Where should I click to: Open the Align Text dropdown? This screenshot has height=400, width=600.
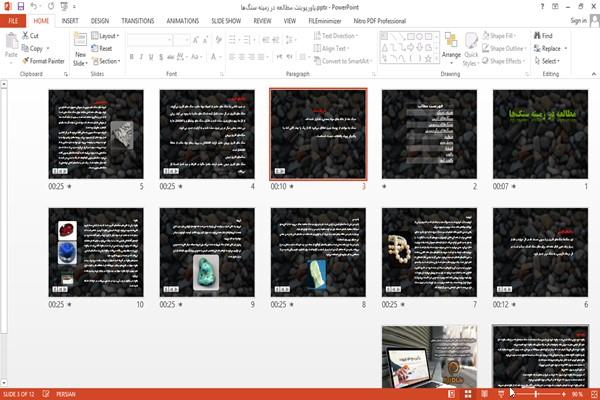point(331,48)
